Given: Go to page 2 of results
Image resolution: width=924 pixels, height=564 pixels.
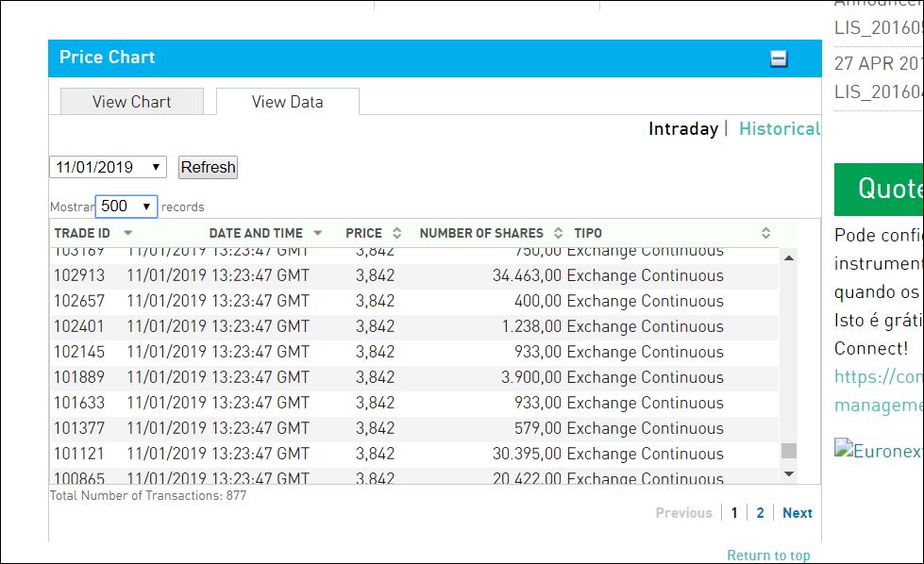Looking at the screenshot, I should pyautogui.click(x=760, y=513).
